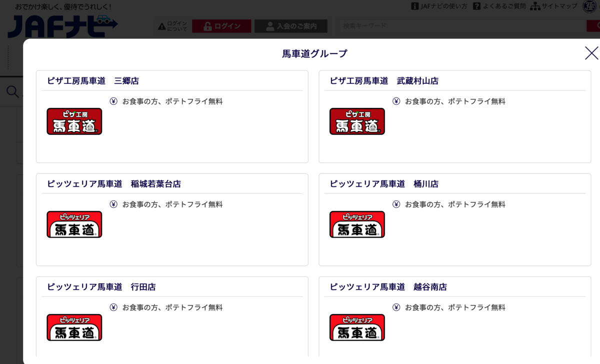
Task: Click the warning triangle icon near ログインについて
Action: 161,26
